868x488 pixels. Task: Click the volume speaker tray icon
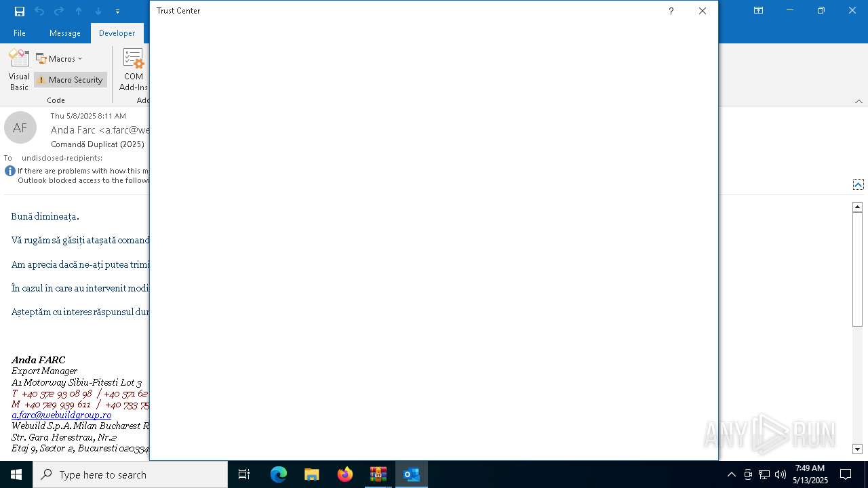[781, 474]
